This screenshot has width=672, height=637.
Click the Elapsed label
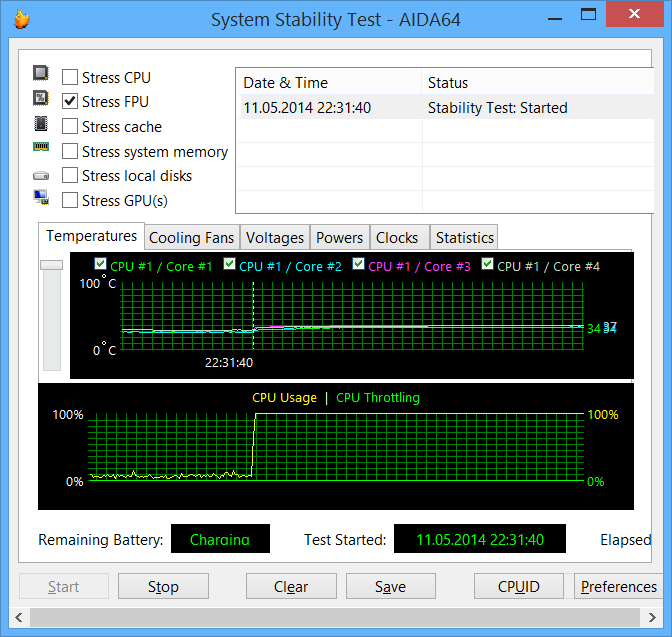tap(626, 539)
